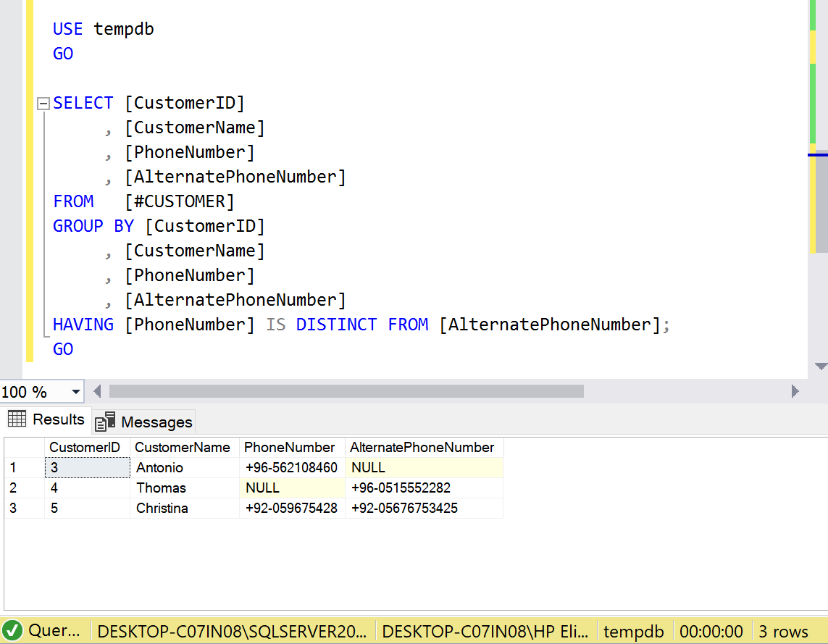Click the NULL cell in Antonio's row

click(368, 468)
